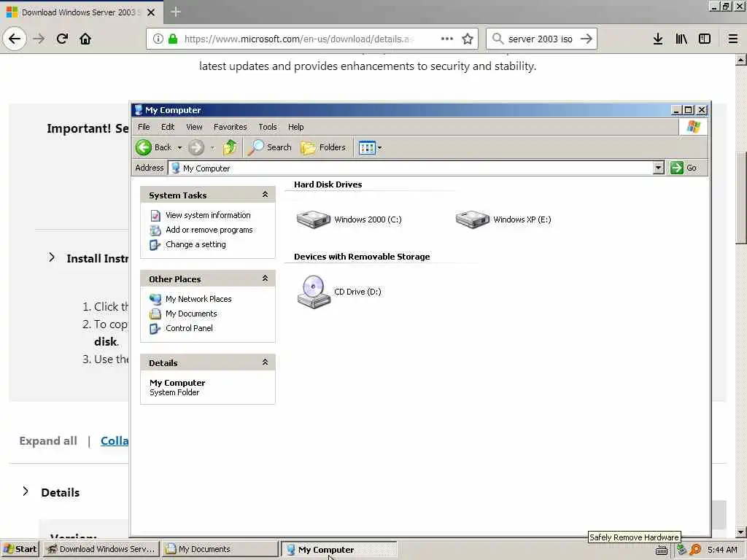Open the Favorites menu

click(230, 127)
